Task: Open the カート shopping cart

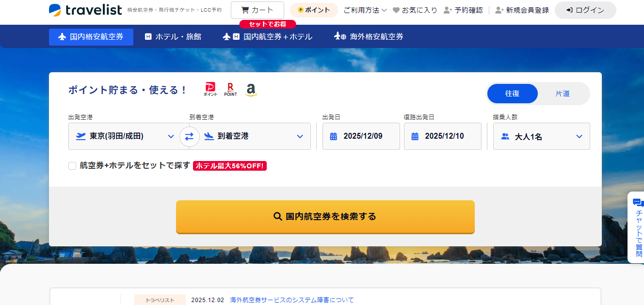Action: (257, 10)
